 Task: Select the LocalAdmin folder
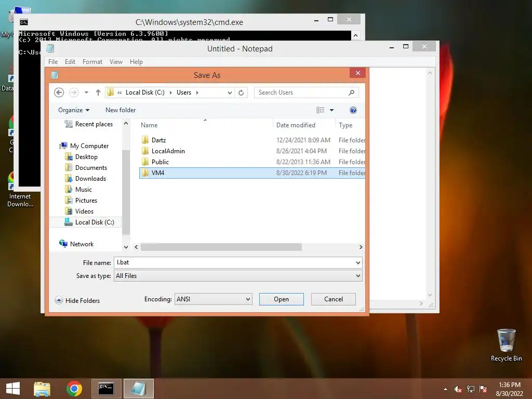click(252, 151)
